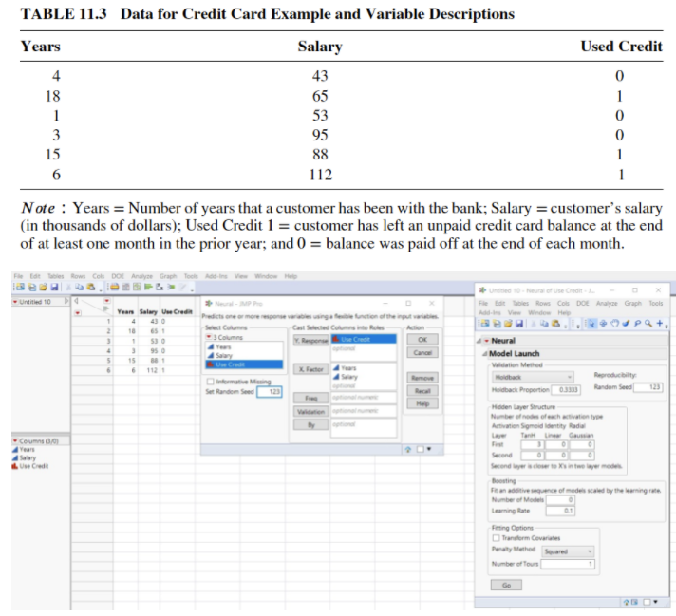Click home arrow icon in Neural report footer
The width and height of the screenshot is (676, 616).
click(x=627, y=602)
